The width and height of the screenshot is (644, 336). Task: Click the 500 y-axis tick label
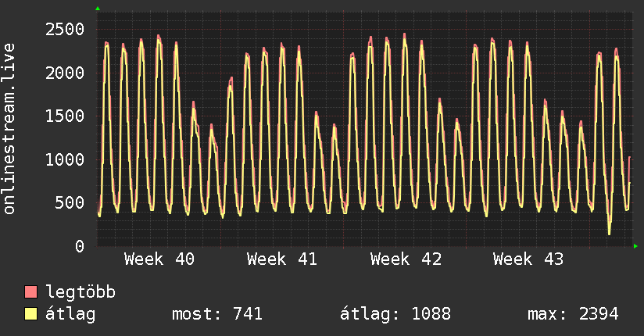tap(70, 202)
